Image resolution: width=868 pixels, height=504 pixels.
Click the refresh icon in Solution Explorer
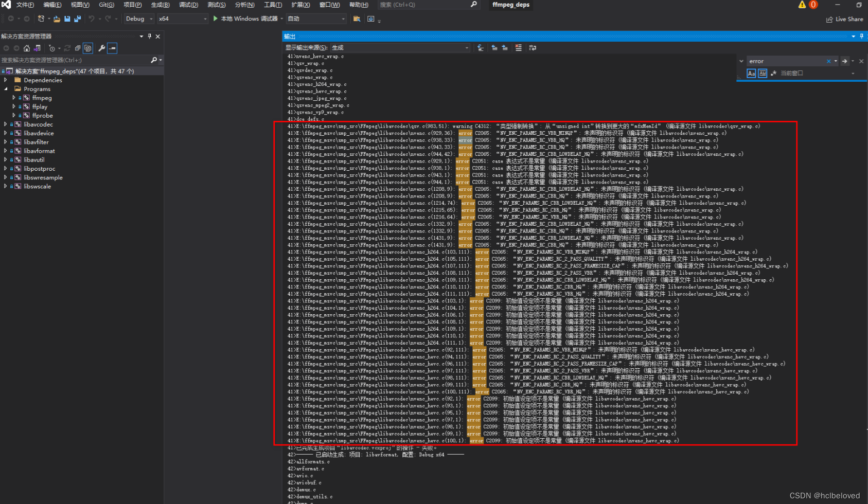[x=67, y=48]
